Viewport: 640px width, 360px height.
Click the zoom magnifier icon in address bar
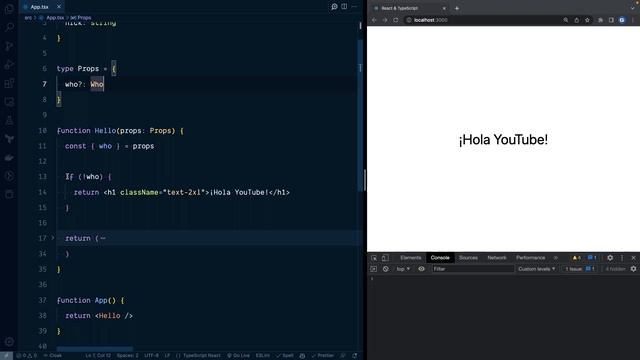[x=566, y=20]
